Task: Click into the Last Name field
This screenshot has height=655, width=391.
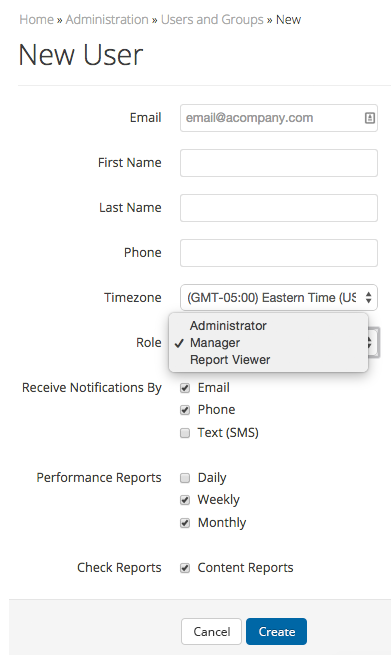Action: pos(279,208)
